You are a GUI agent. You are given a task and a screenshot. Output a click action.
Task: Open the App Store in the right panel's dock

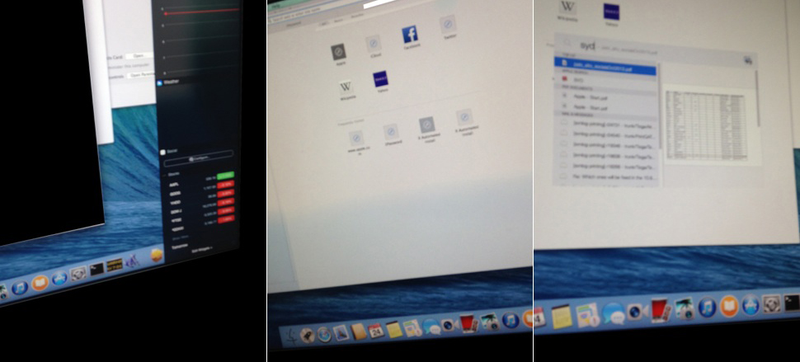[750, 304]
